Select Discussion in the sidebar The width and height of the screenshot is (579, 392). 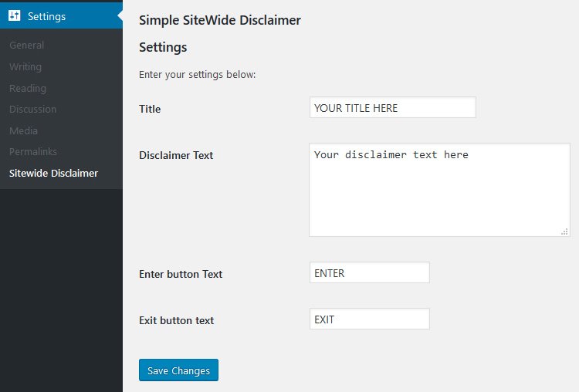coord(33,110)
